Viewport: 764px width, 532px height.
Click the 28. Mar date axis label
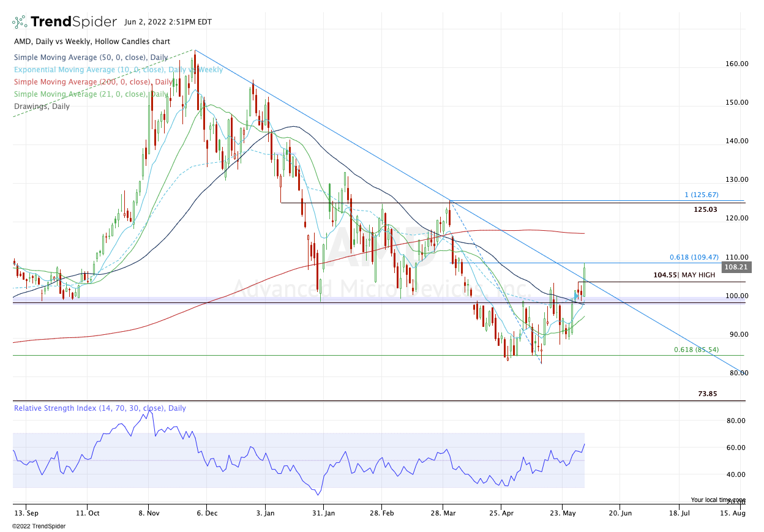[444, 513]
